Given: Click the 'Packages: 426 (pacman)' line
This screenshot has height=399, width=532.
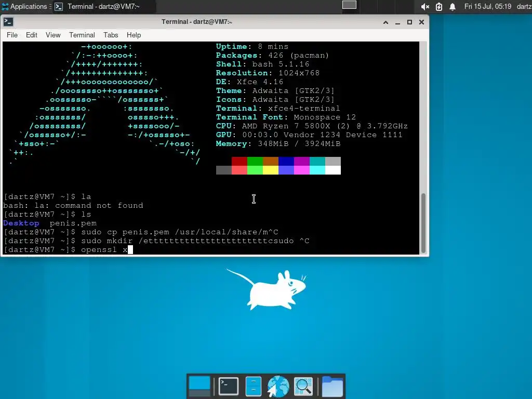Looking at the screenshot, I should (x=272, y=55).
